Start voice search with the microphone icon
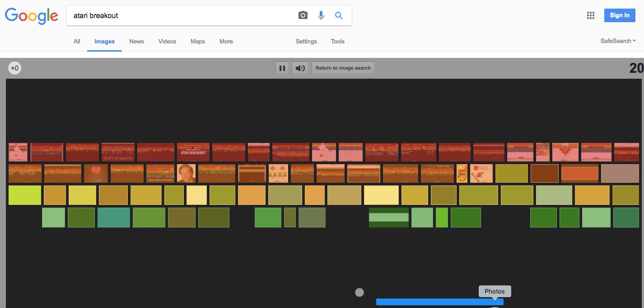 coord(321,15)
